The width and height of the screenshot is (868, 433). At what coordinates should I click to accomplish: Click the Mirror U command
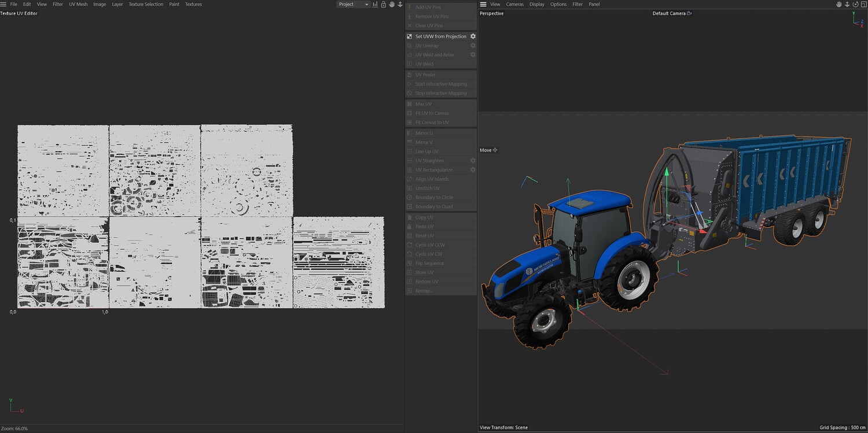point(441,133)
